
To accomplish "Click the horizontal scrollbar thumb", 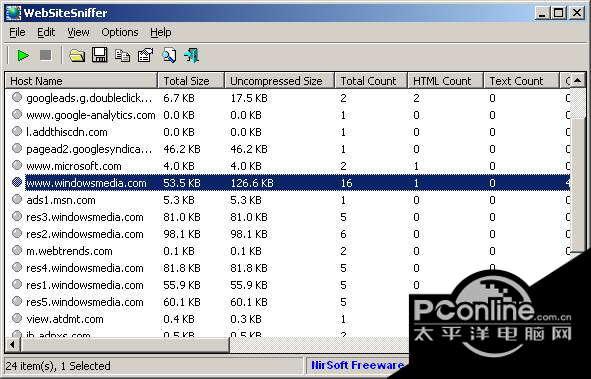I will coord(125,344).
